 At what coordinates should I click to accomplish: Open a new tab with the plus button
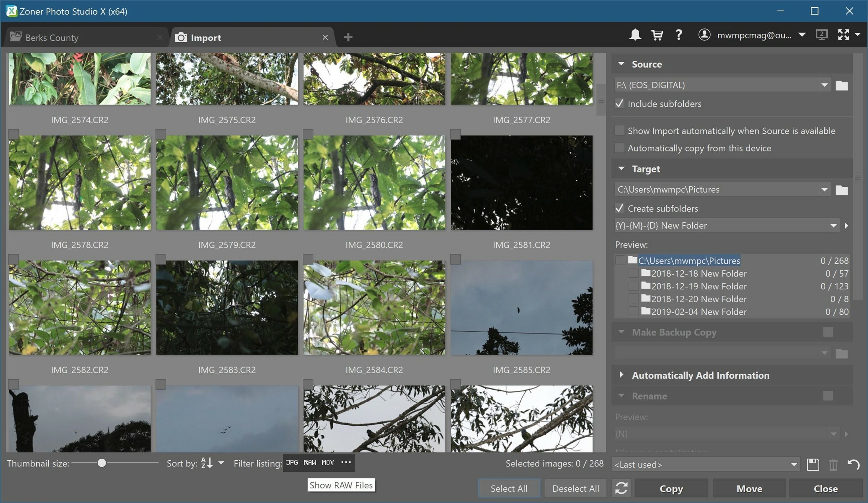click(x=348, y=37)
